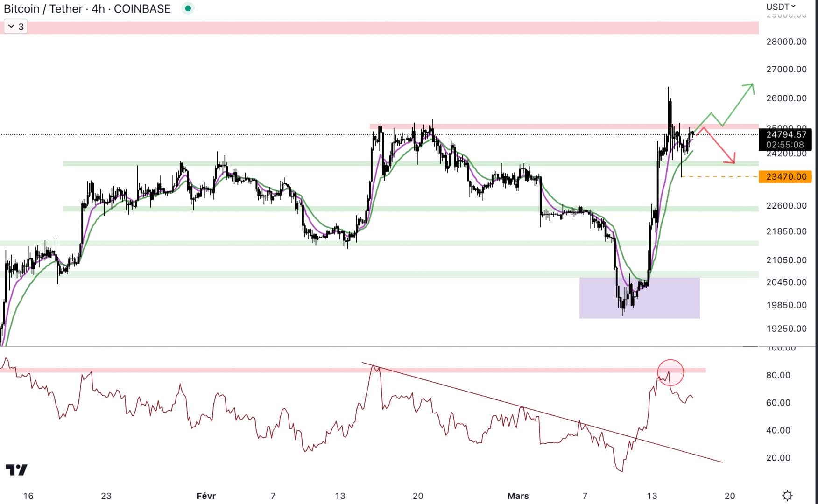Screen dimensions: 818x504
Task: Click the RSI 60.00 axis label
Action: click(x=778, y=402)
